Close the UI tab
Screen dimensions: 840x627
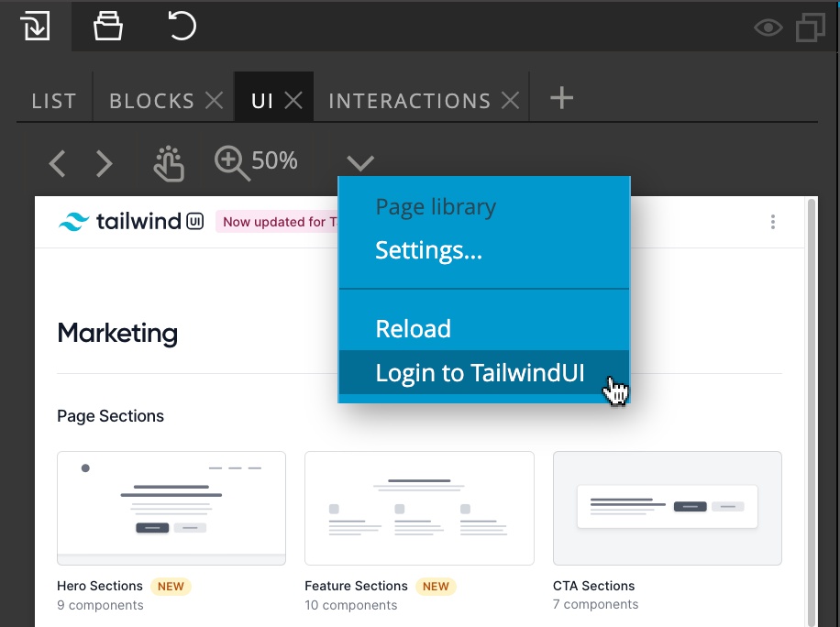pos(293,100)
